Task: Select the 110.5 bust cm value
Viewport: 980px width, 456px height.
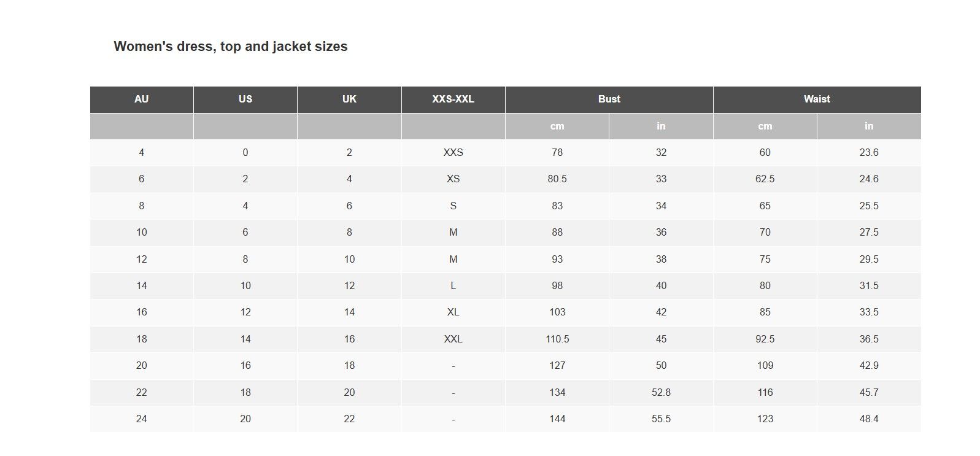Action: tap(557, 339)
